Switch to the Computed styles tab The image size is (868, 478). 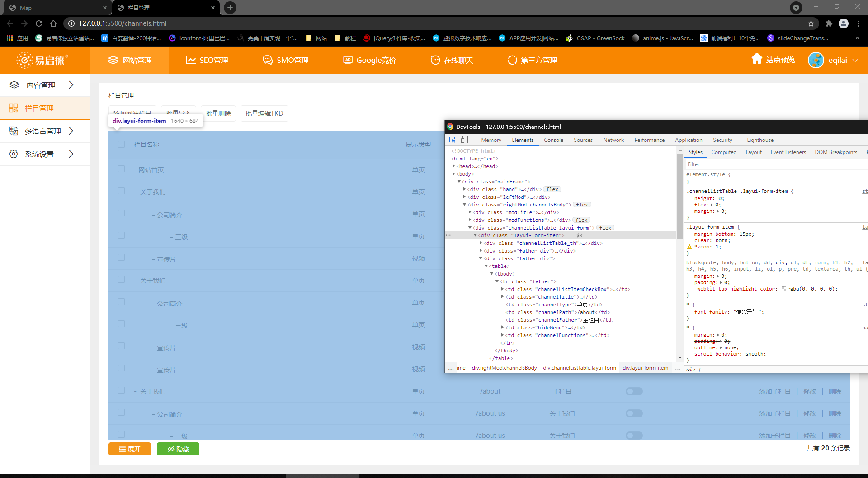click(x=724, y=152)
